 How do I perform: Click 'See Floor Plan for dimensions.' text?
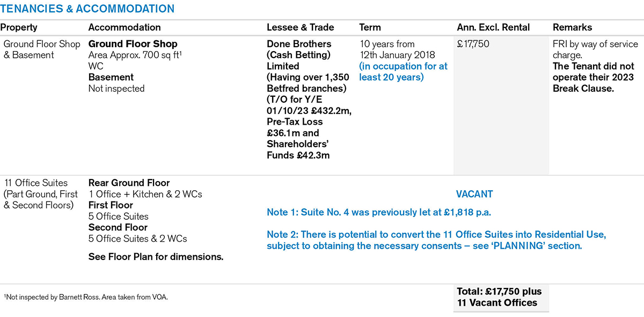coord(156,257)
